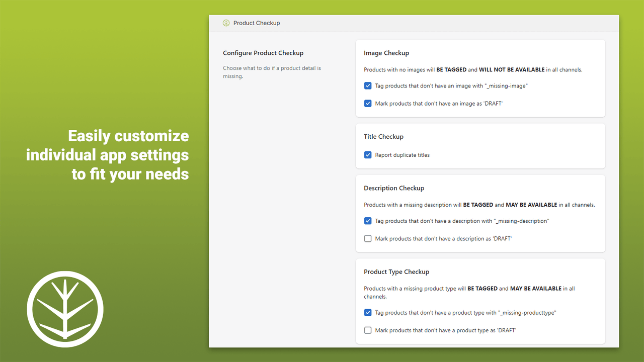Enable 'DRAFT' for products missing a product type

[368, 330]
